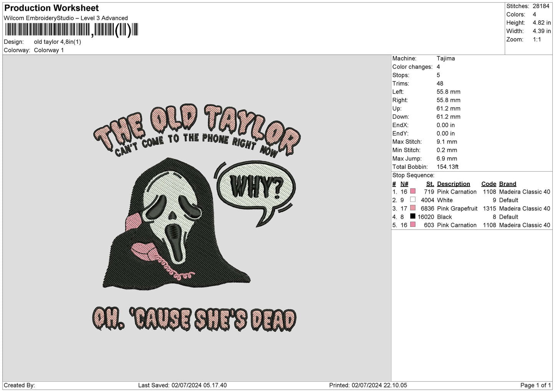
Task: Click the 'OH, 'CAUSE SHE'S DEAD' embroidered text
Action: coord(194,319)
